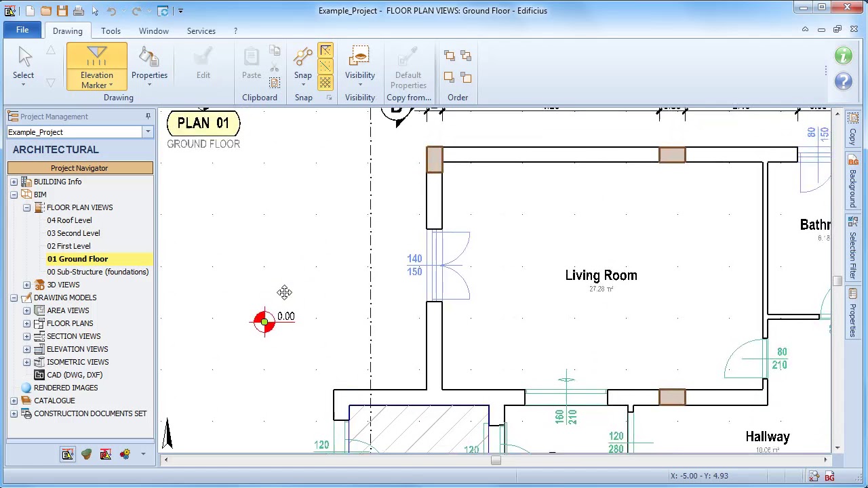The width and height of the screenshot is (868, 488).
Task: Open the Properties paint bucket tool
Action: 149,65
